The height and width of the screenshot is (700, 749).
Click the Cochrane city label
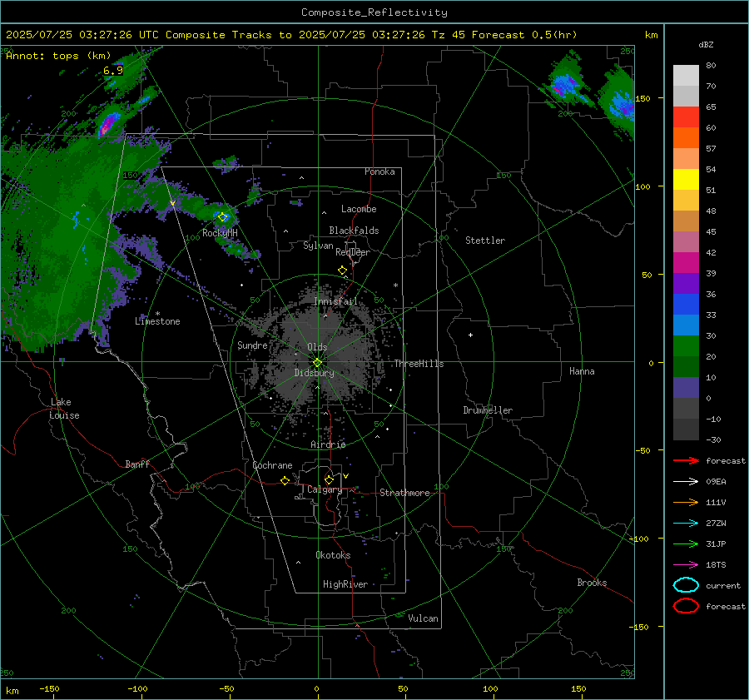point(272,465)
